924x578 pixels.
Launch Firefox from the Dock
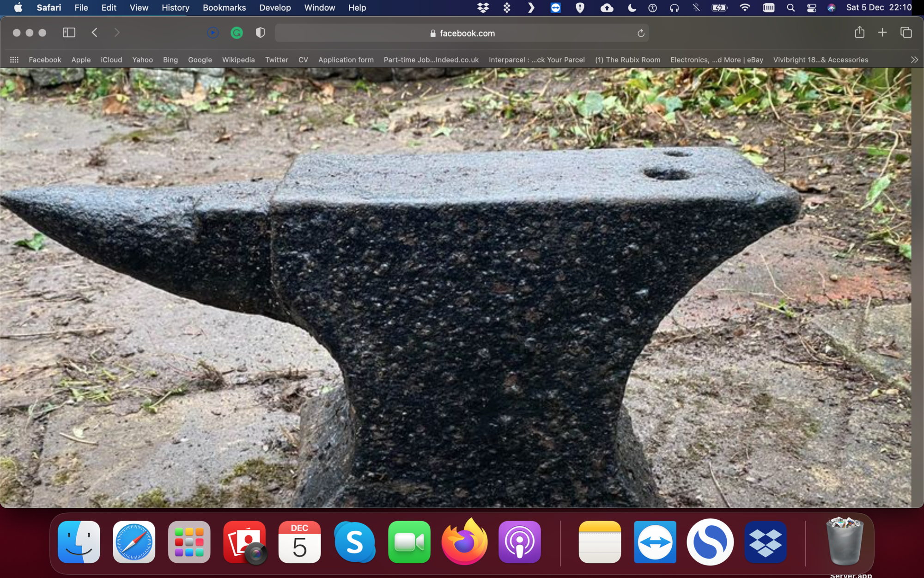pos(464,542)
